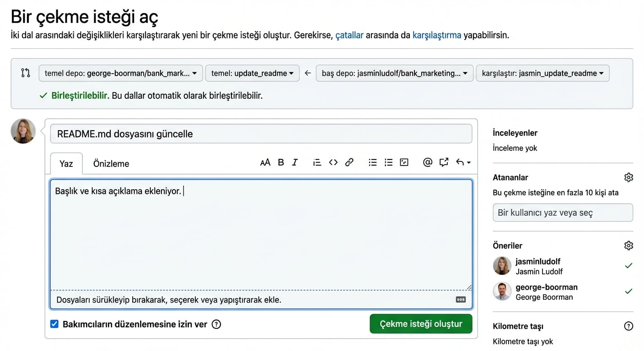The height and width of the screenshot is (351, 644).
Task: Select the Yaz tab
Action: coord(66,164)
